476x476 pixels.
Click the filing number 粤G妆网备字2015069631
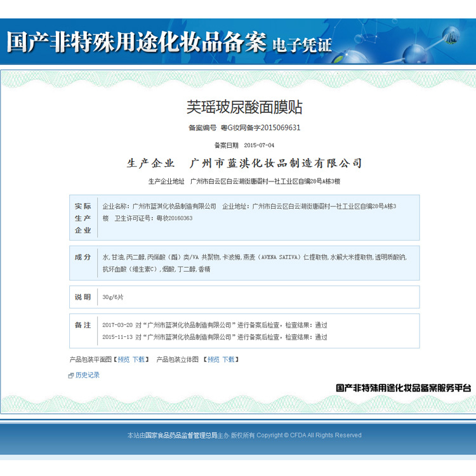[x=260, y=128]
